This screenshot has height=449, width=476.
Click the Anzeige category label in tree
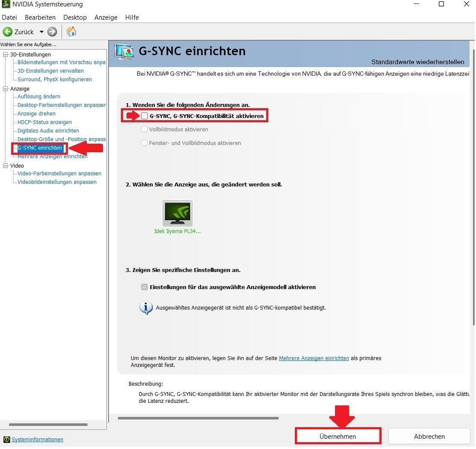coord(20,89)
